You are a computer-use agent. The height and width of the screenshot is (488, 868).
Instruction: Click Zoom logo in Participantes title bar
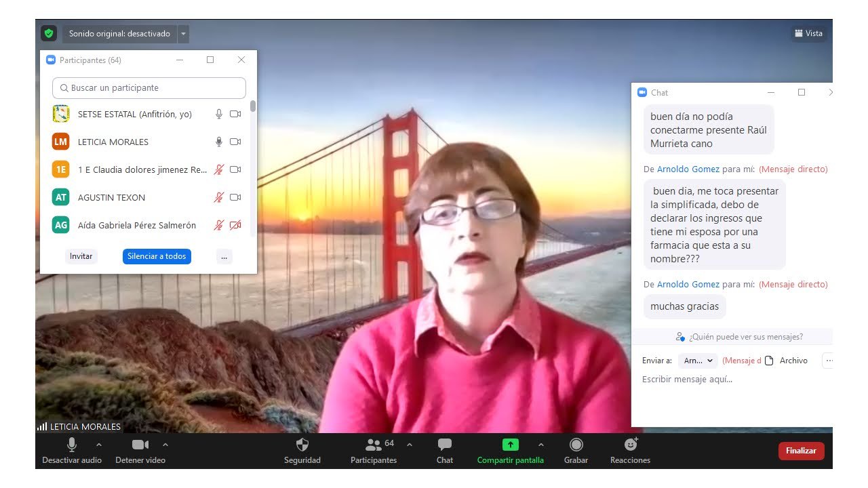pyautogui.click(x=51, y=60)
